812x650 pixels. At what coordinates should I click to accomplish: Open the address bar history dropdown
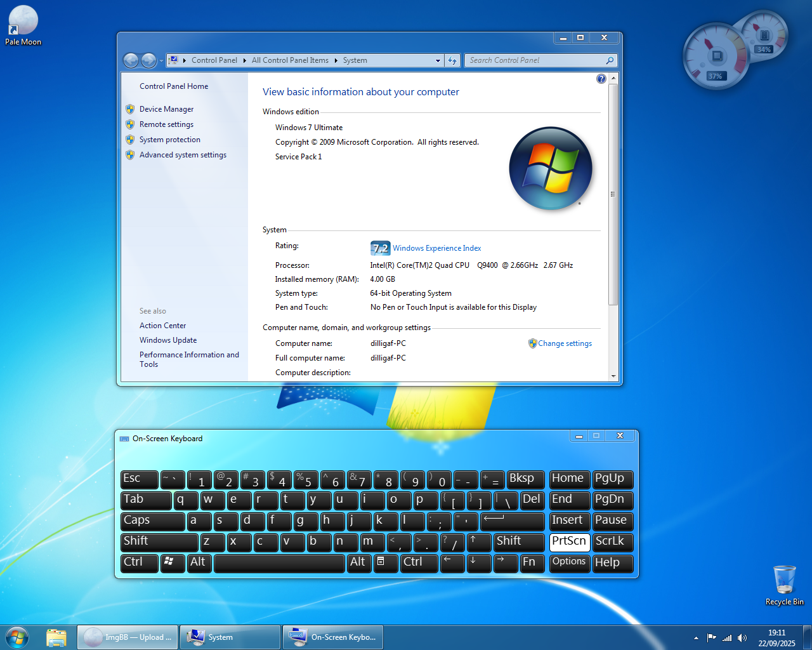[x=438, y=61]
